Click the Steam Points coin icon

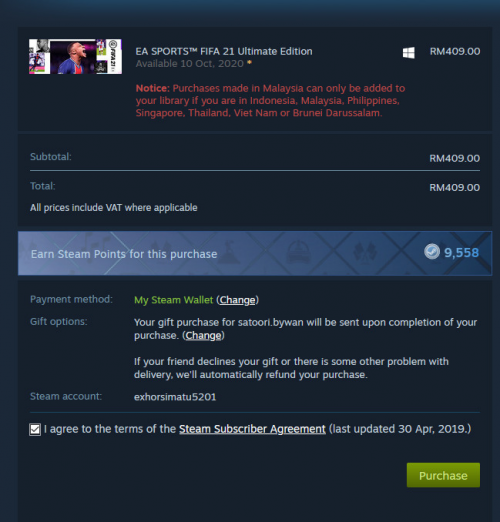[432, 252]
